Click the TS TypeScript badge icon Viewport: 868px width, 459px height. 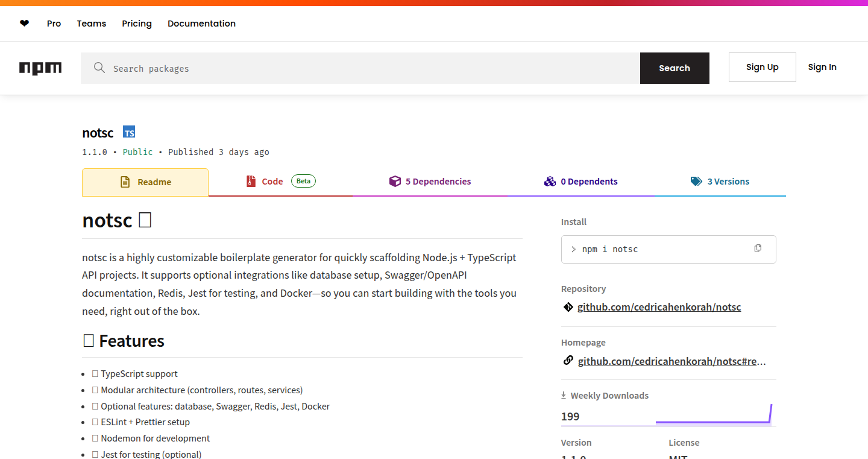click(129, 132)
